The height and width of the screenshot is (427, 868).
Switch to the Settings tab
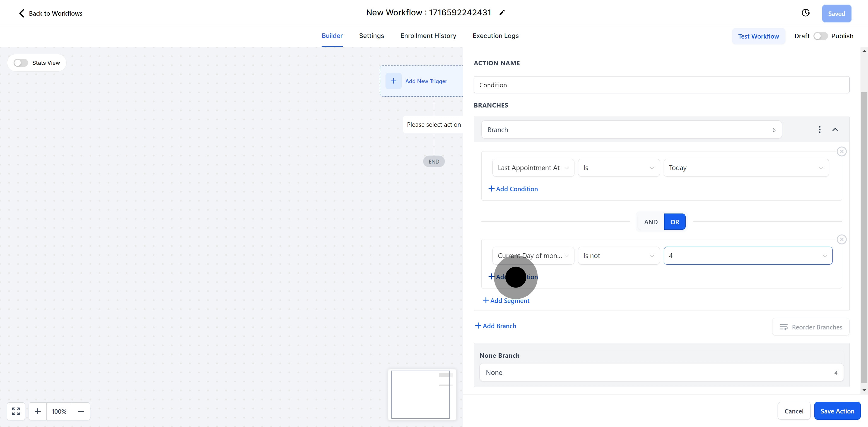click(371, 36)
